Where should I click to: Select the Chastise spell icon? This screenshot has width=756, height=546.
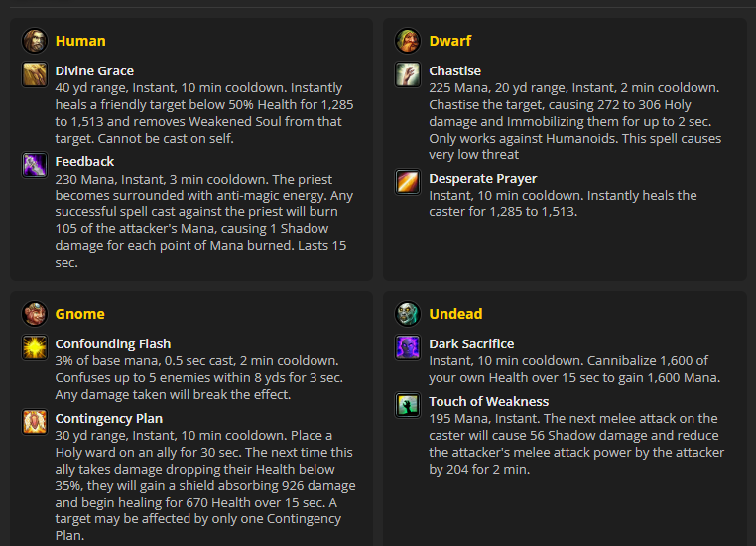click(408, 74)
